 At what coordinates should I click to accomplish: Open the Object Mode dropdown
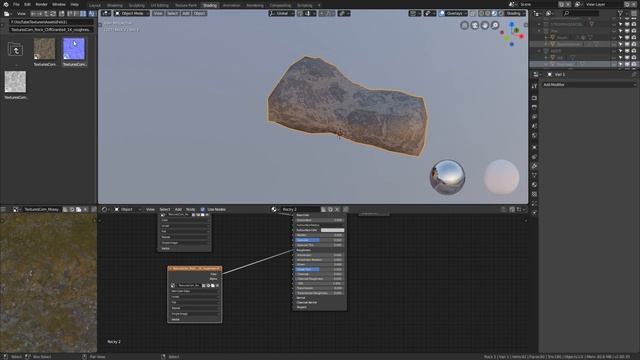pyautogui.click(x=131, y=13)
